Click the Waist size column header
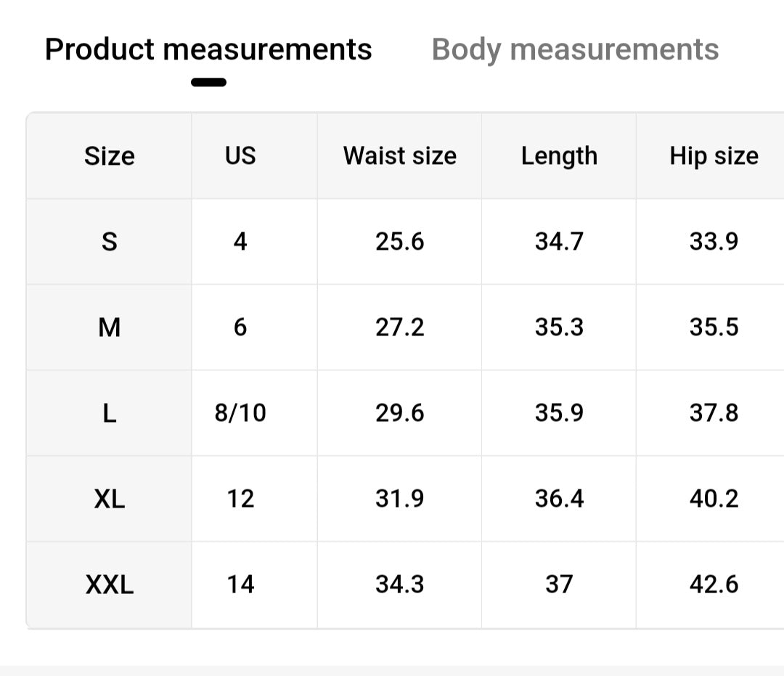 [400, 156]
